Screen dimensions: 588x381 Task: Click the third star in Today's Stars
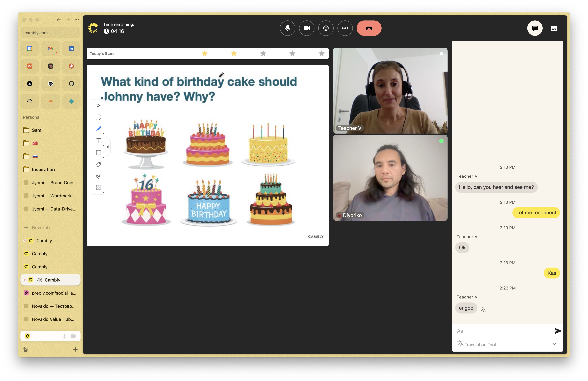click(263, 53)
